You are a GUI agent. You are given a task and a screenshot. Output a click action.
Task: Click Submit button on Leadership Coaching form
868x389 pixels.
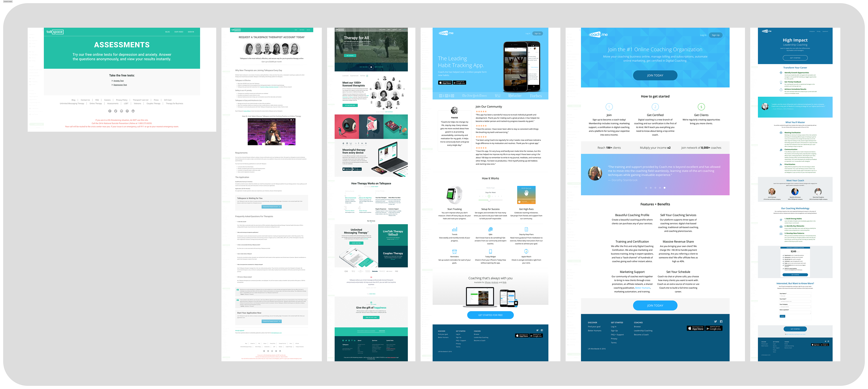782,316
